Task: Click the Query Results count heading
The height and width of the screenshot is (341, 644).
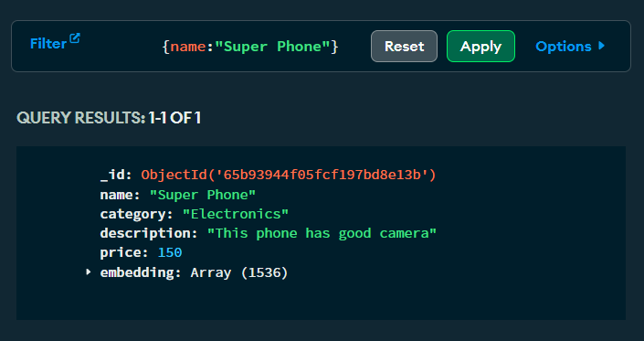Action: (109, 118)
